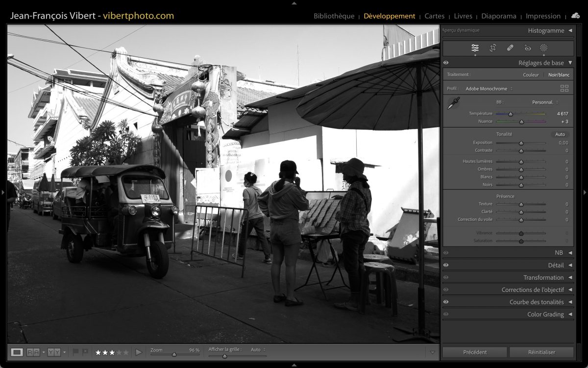
Task: Switch to the Cartes module
Action: pos(434,16)
